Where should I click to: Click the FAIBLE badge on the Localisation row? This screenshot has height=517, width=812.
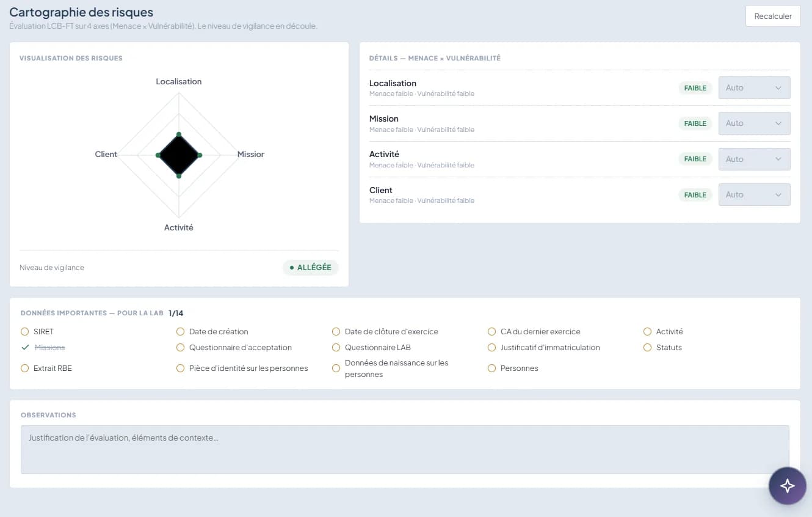coord(695,88)
